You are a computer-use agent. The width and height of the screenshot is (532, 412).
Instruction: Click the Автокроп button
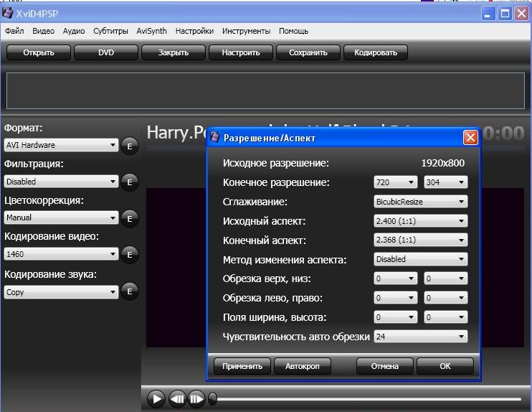click(x=302, y=366)
